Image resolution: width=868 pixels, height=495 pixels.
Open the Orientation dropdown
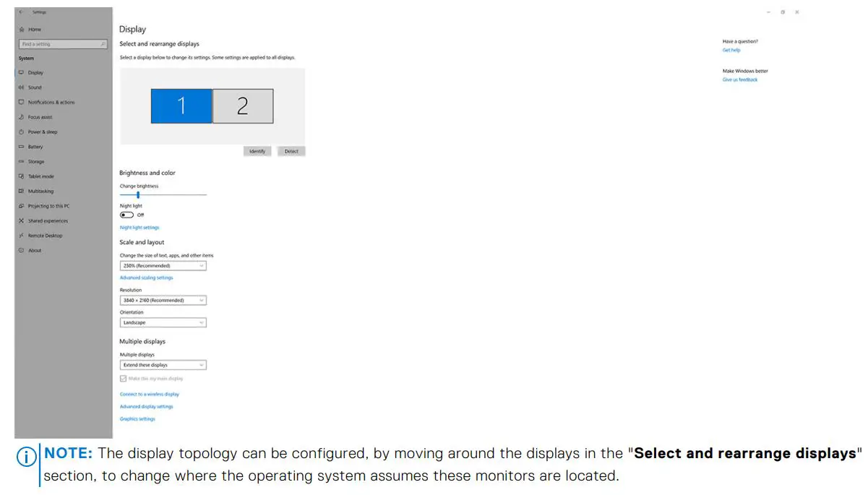(x=163, y=322)
